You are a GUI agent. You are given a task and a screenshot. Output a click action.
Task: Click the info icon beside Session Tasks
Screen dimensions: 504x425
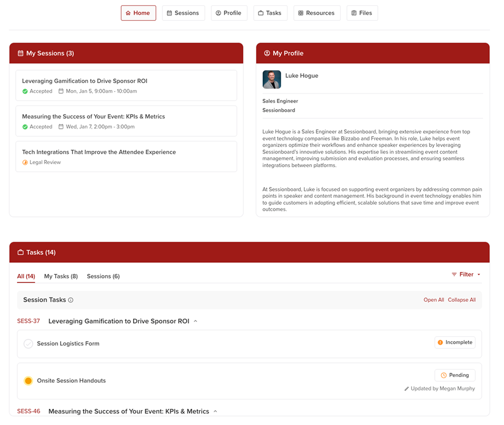[x=72, y=300]
